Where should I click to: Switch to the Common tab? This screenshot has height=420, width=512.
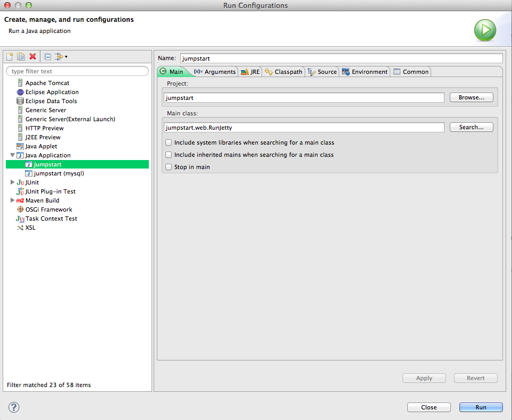411,72
